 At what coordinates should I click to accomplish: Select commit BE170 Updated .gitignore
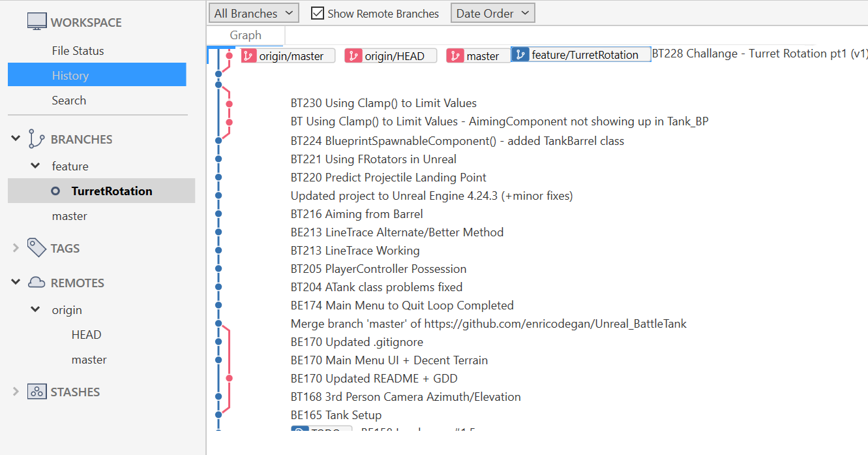click(x=357, y=342)
